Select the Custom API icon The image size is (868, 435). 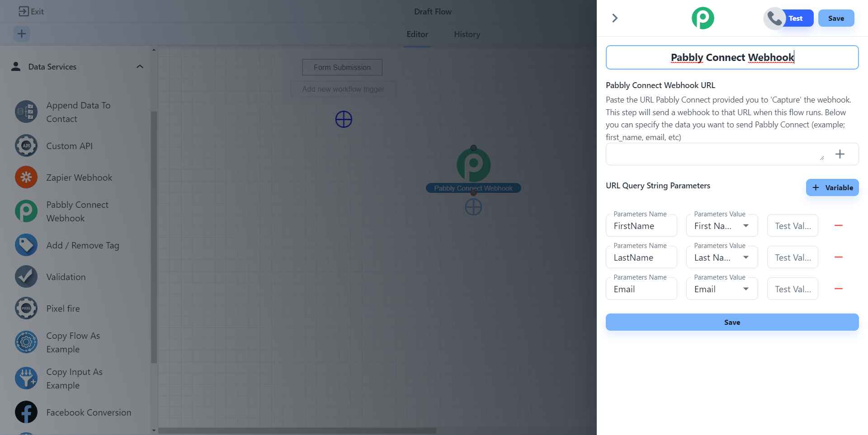tap(26, 146)
